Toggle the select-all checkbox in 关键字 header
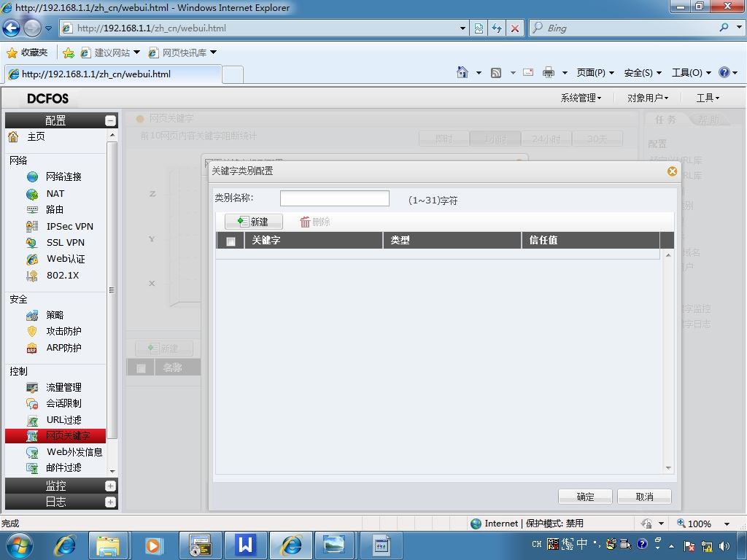Image resolution: width=747 pixels, height=560 pixels. click(231, 241)
